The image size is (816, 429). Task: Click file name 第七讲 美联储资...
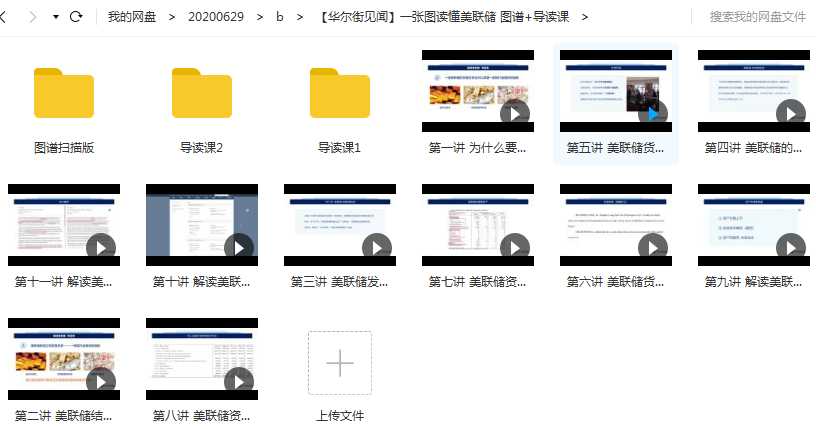(477, 282)
